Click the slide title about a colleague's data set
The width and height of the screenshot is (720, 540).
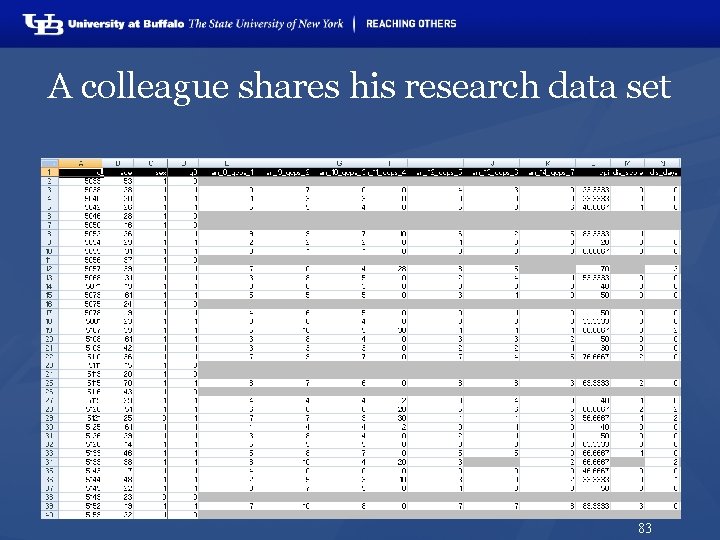(x=359, y=86)
